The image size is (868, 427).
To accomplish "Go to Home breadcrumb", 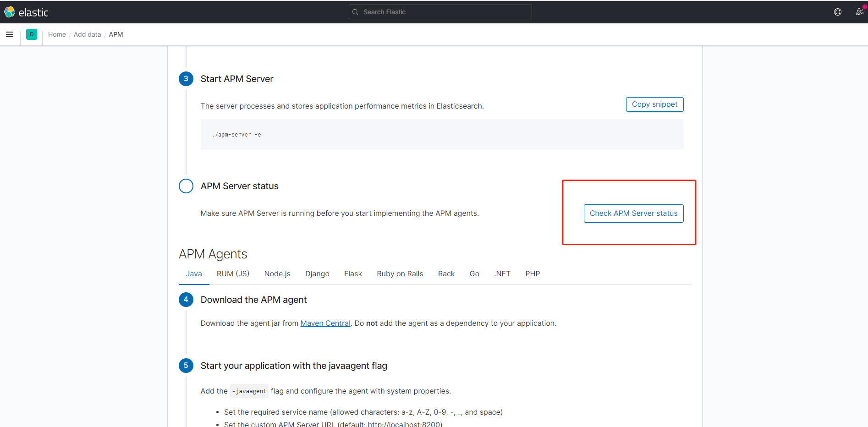I will (57, 34).
